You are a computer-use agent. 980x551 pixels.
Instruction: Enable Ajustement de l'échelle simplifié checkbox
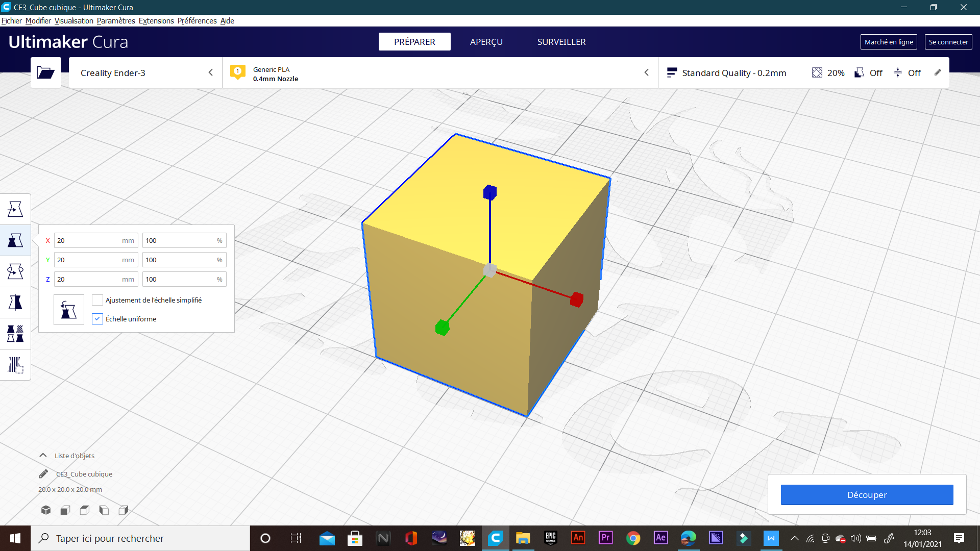[x=97, y=300]
